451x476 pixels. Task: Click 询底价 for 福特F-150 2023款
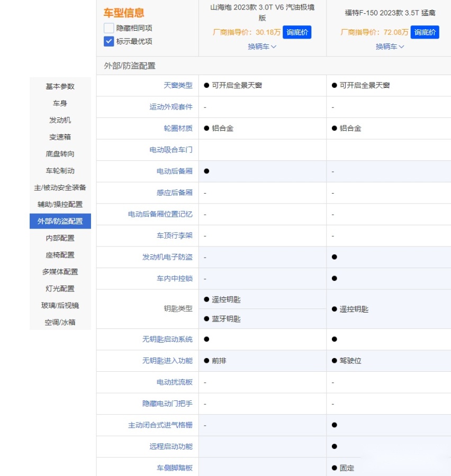tap(425, 32)
